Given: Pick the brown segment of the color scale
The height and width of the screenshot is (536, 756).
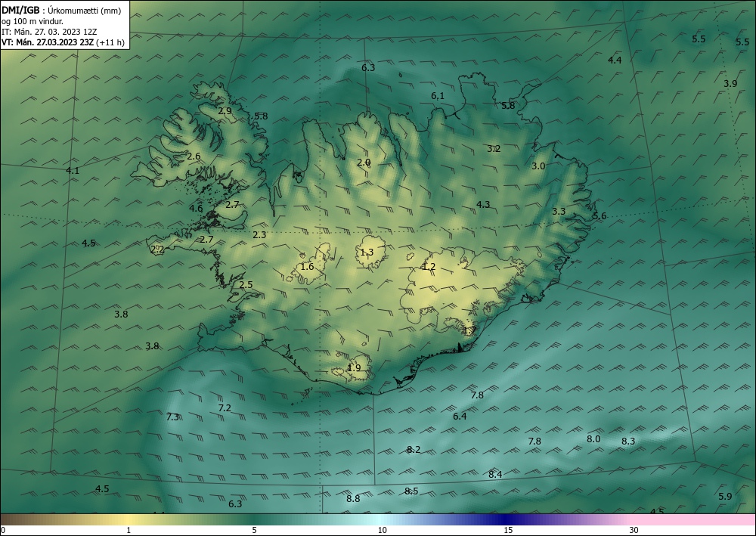Looking at the screenshot, I should pos(14,519).
